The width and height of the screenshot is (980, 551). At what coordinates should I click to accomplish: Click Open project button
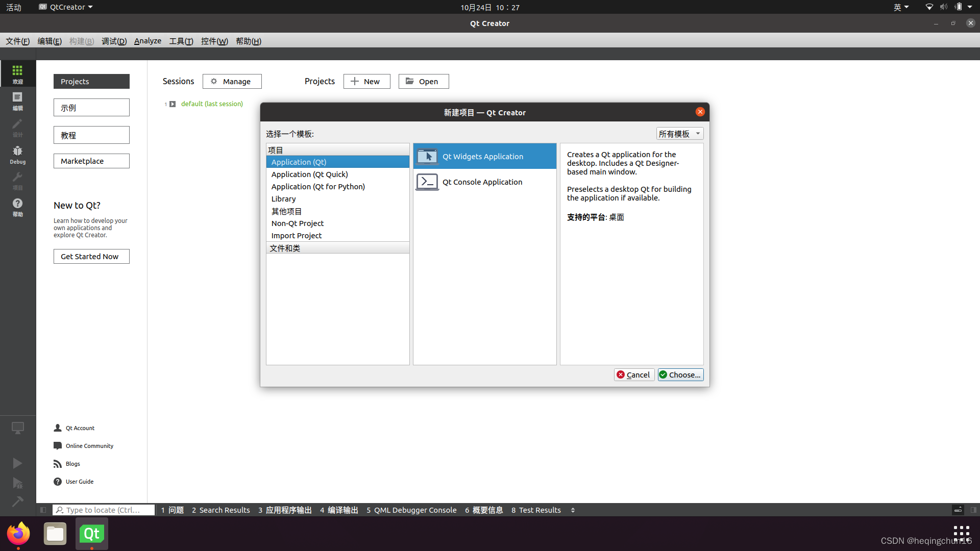click(423, 81)
